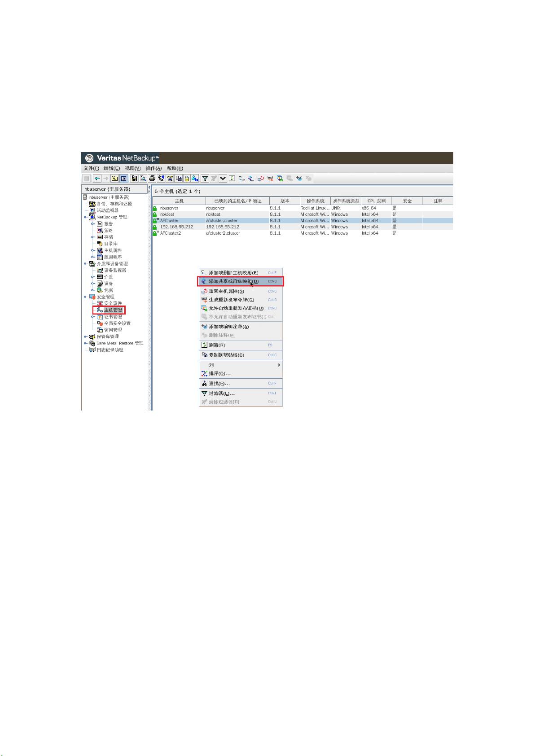Open the 列 submenu in context menu
The height and width of the screenshot is (756, 535).
[241, 365]
